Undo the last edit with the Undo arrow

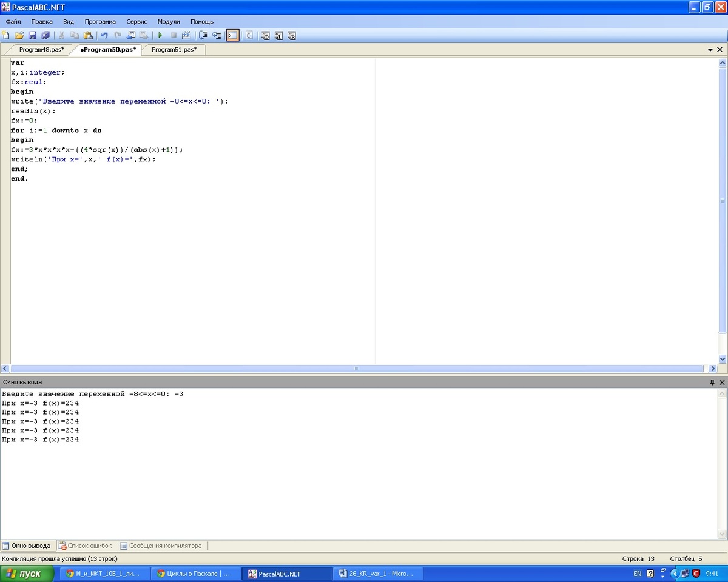(104, 35)
